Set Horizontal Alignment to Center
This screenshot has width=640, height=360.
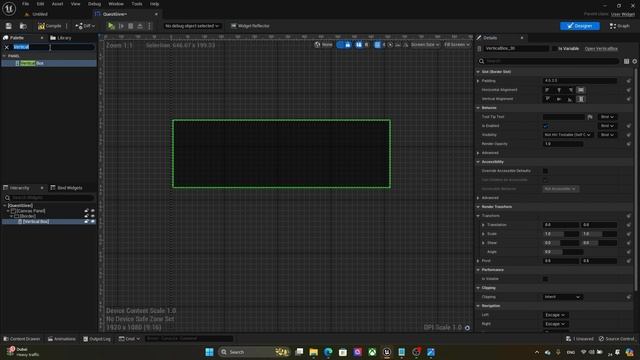[x=559, y=90]
